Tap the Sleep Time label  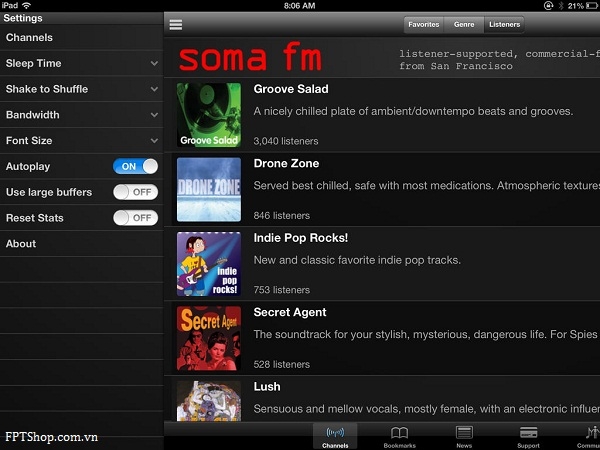click(x=33, y=63)
